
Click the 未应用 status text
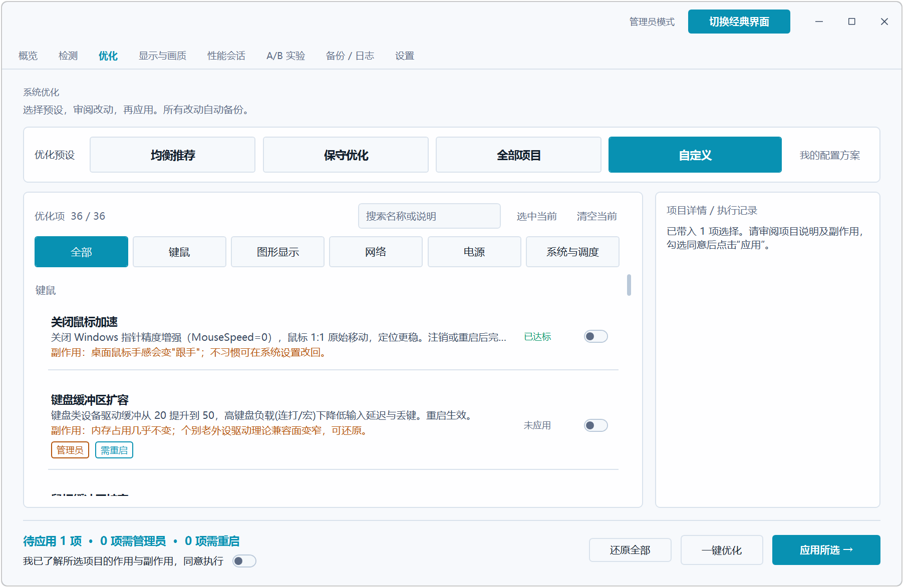click(537, 425)
